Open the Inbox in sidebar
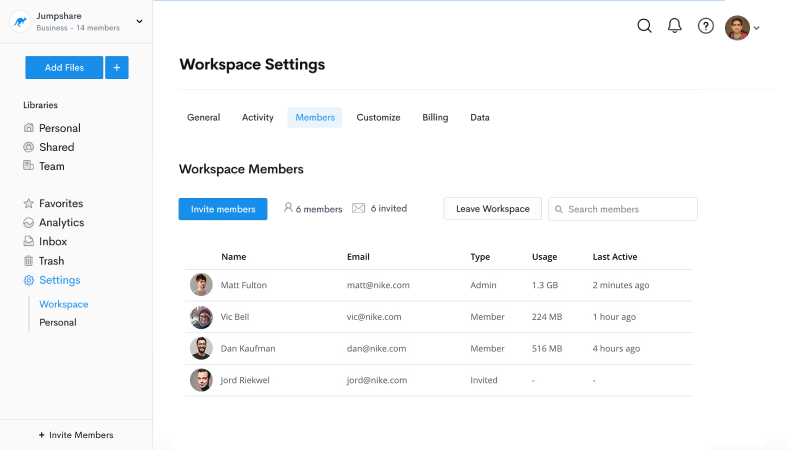The height and width of the screenshot is (450, 791). point(53,242)
